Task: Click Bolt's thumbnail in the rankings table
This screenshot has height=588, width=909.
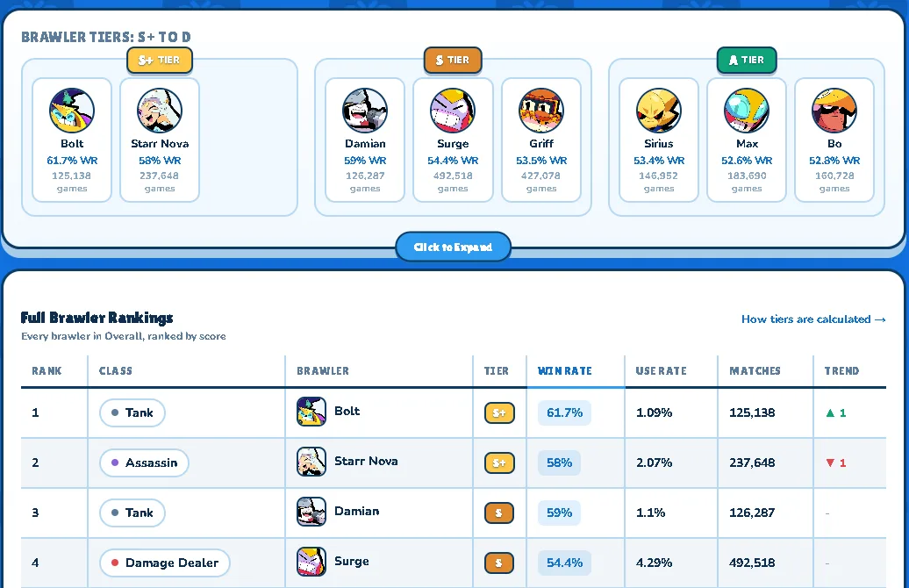Action: pos(311,412)
